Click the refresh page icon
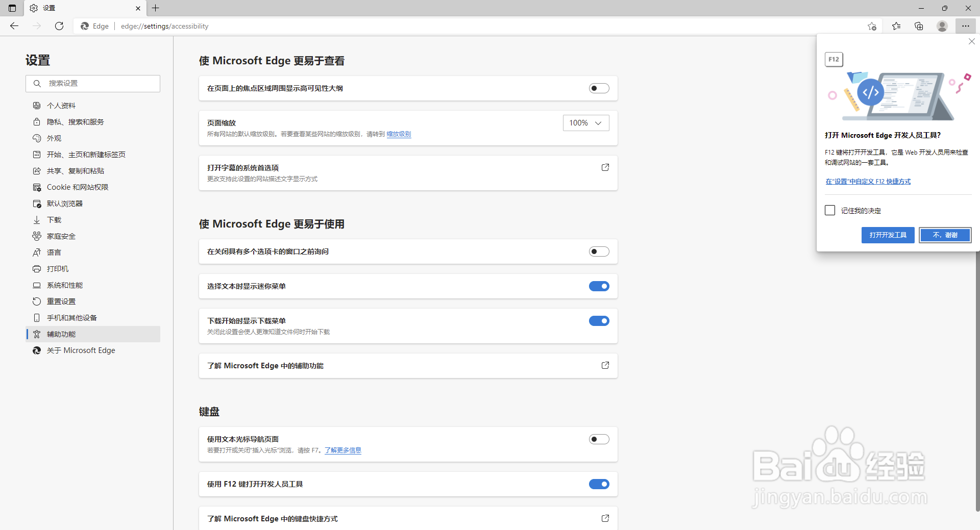Viewport: 980px width, 530px height. [59, 26]
